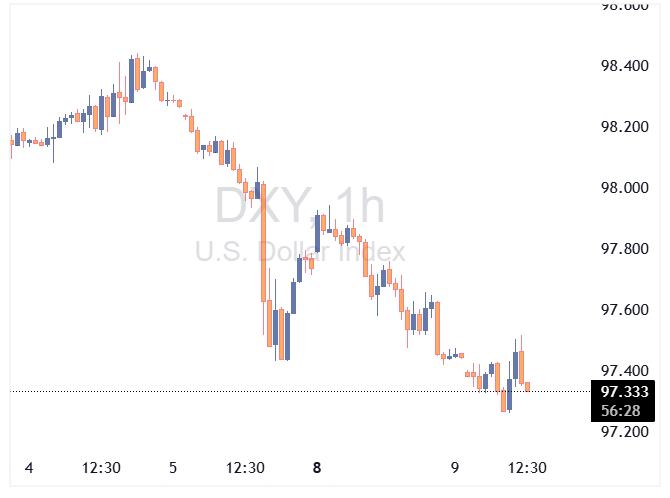Click the U.S. Dollar Index watermark subtitle
Viewport: 670px width, 498px height.
[x=300, y=251]
